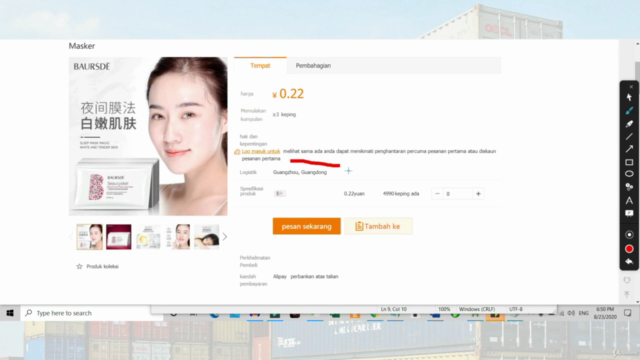The width and height of the screenshot is (640, 360).
Task: Undo last annotation with back arrow
Action: point(629,262)
